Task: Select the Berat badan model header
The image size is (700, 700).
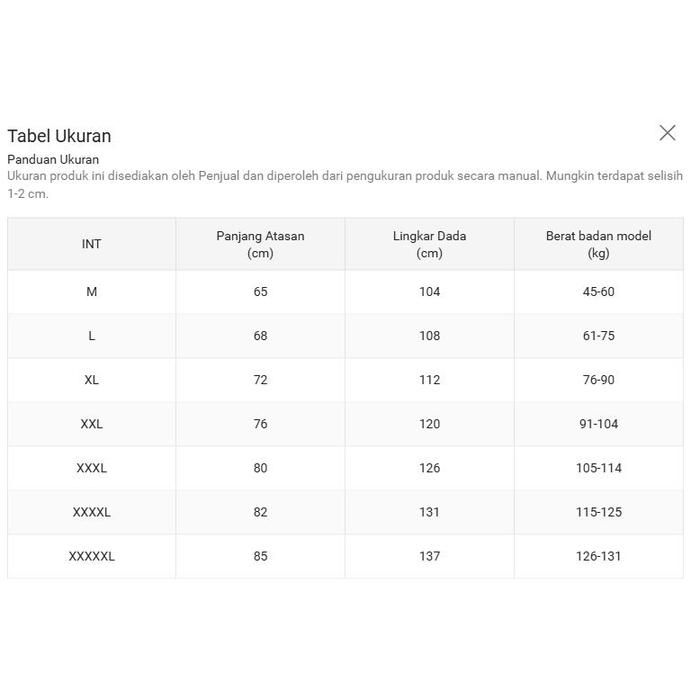Action: pyautogui.click(x=598, y=244)
